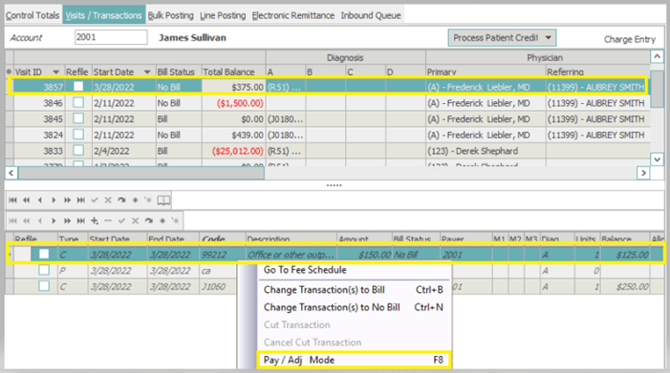Open the Inbound Queue tab

point(371,15)
